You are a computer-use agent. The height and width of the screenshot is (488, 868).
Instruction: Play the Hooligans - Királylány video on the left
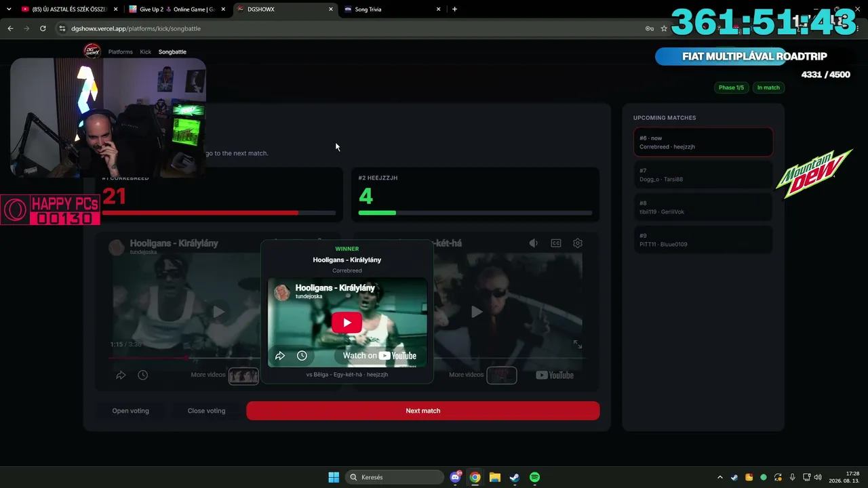point(218,312)
